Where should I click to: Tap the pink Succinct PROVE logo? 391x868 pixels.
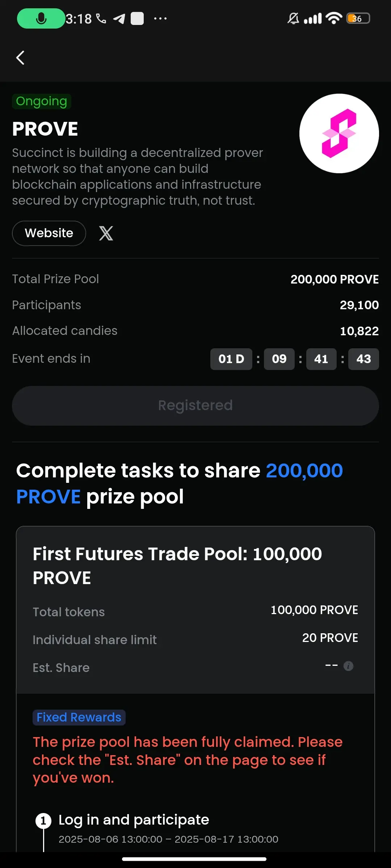coord(339,133)
